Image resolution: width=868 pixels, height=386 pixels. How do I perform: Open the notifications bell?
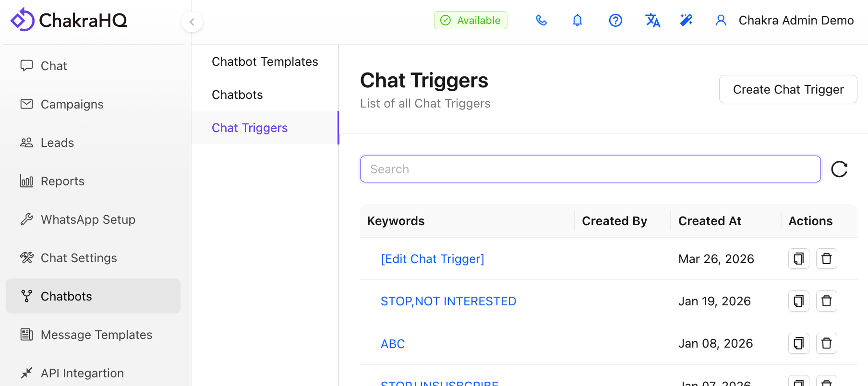tap(578, 20)
